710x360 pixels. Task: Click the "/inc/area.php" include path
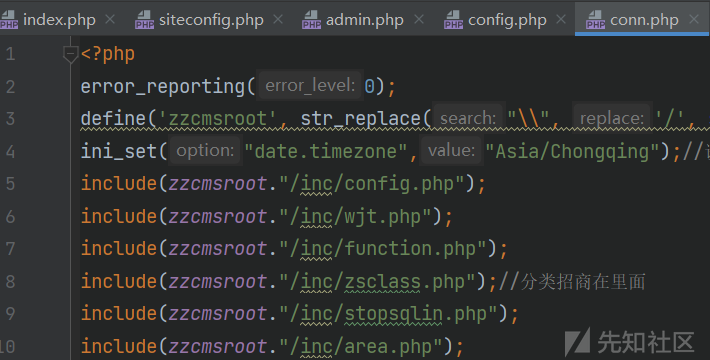360,346
